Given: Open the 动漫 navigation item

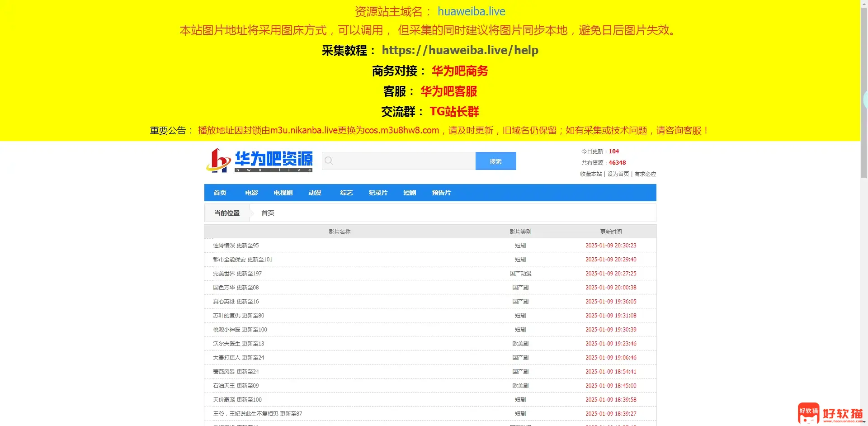Looking at the screenshot, I should [x=315, y=193].
